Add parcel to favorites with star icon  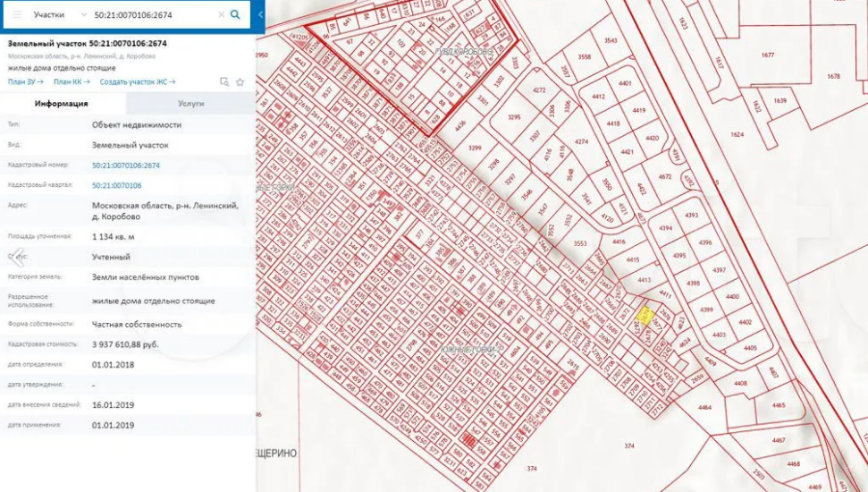[240, 82]
